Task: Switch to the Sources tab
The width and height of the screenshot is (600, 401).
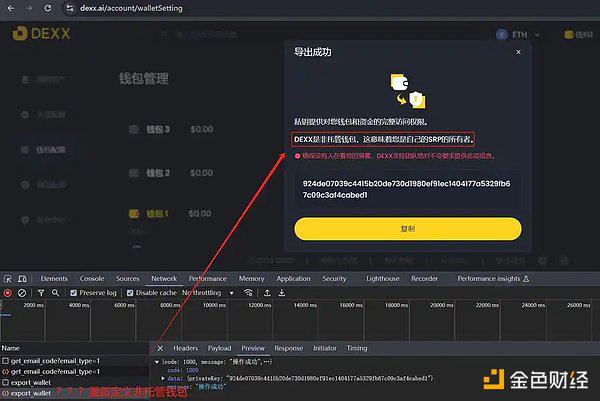Action: pos(127,279)
